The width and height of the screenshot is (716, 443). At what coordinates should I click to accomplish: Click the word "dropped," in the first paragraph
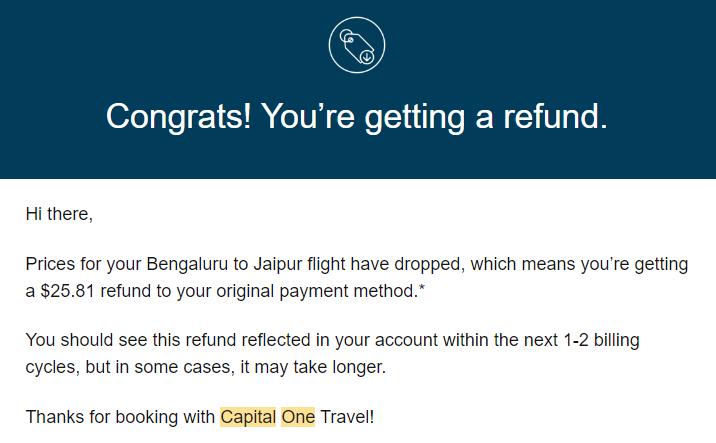(429, 265)
